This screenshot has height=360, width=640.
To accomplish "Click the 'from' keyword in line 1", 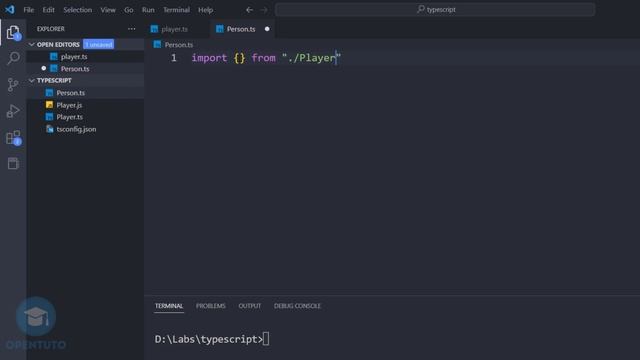I will [263, 58].
